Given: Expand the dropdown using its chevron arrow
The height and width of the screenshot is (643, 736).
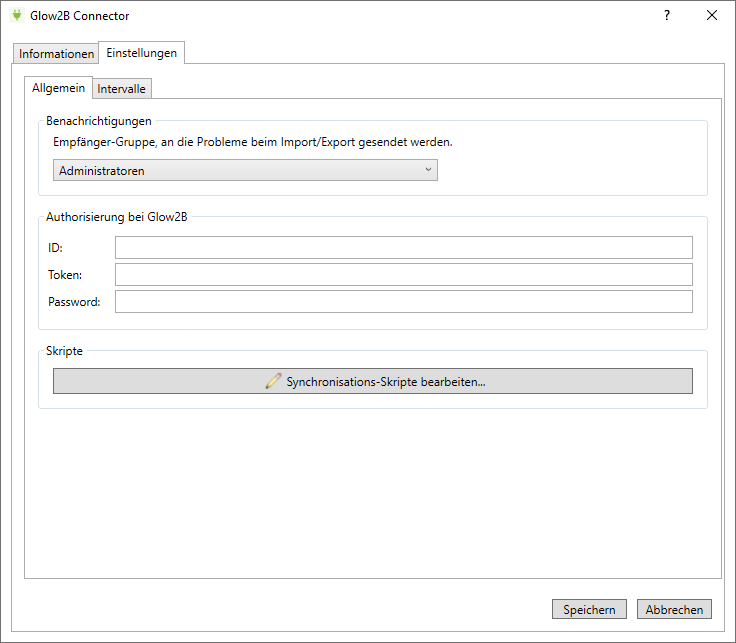Looking at the screenshot, I should (x=428, y=170).
